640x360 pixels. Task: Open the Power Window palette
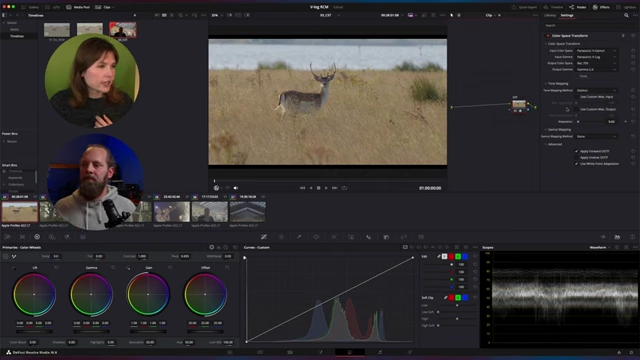pyautogui.click(x=316, y=237)
